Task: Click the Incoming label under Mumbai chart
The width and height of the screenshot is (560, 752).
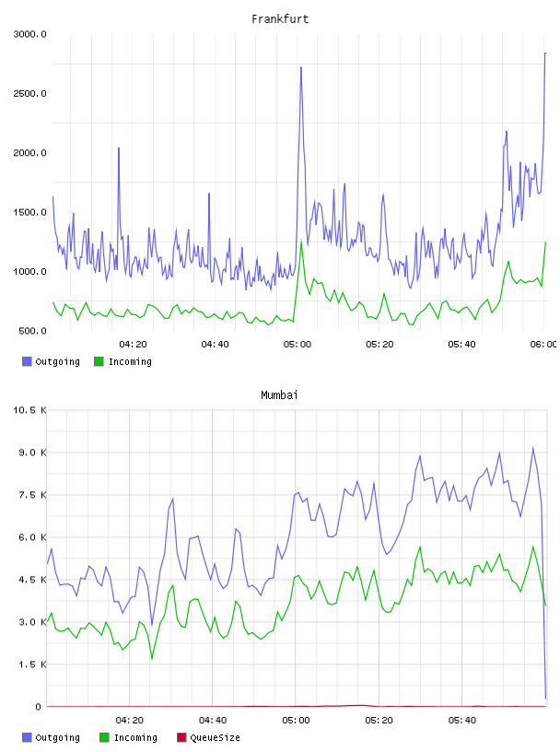Action: 135,737
